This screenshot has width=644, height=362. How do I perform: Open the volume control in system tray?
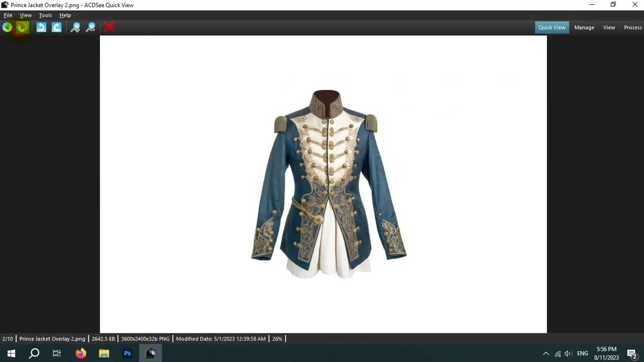tap(568, 353)
